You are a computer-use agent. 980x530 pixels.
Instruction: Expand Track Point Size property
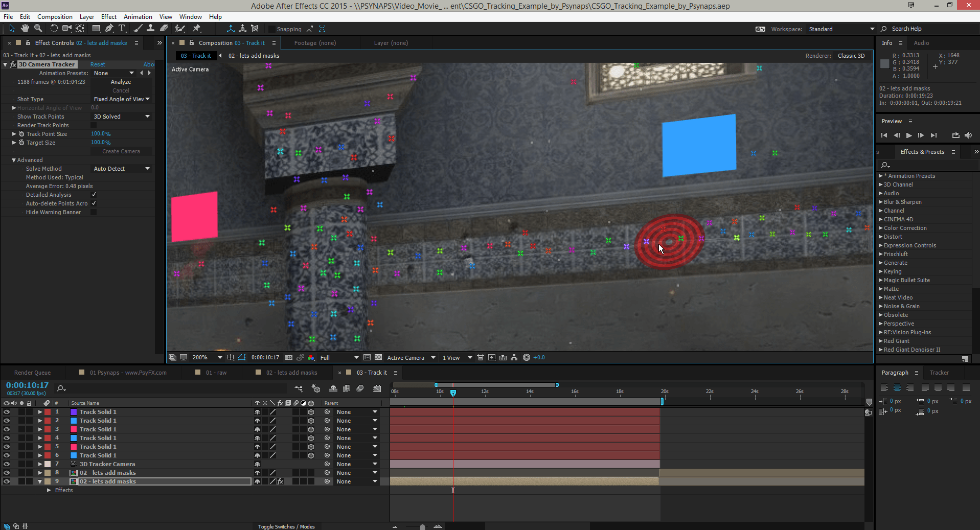click(14, 134)
